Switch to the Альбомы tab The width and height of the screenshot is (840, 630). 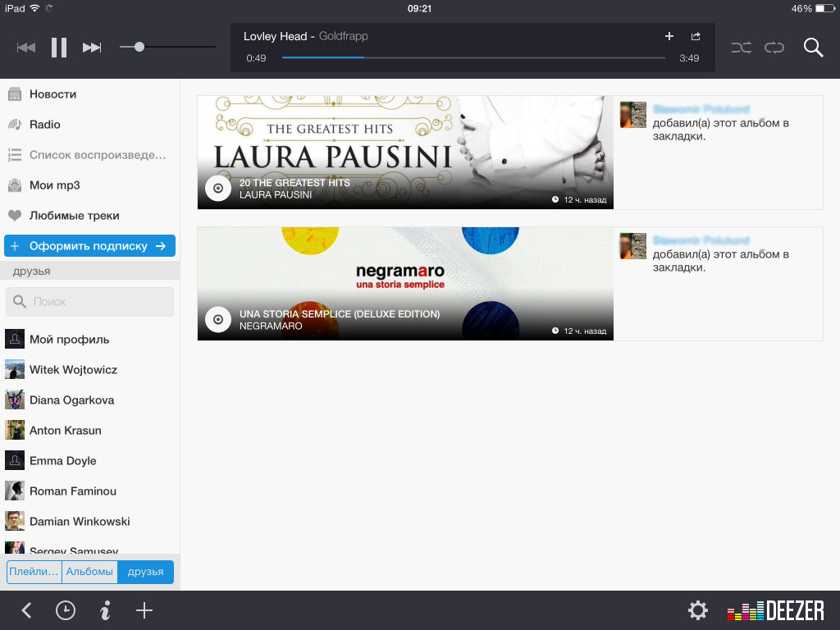coord(89,572)
